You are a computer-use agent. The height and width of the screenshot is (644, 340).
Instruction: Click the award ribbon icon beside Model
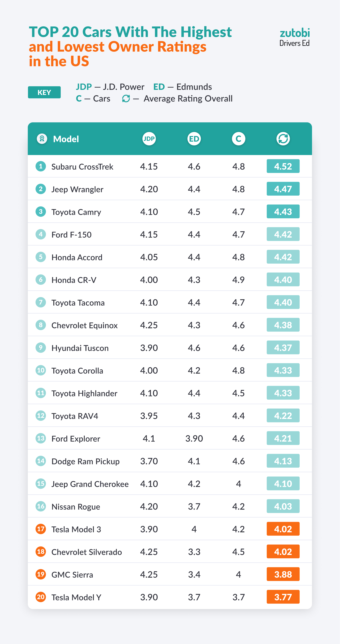42,138
